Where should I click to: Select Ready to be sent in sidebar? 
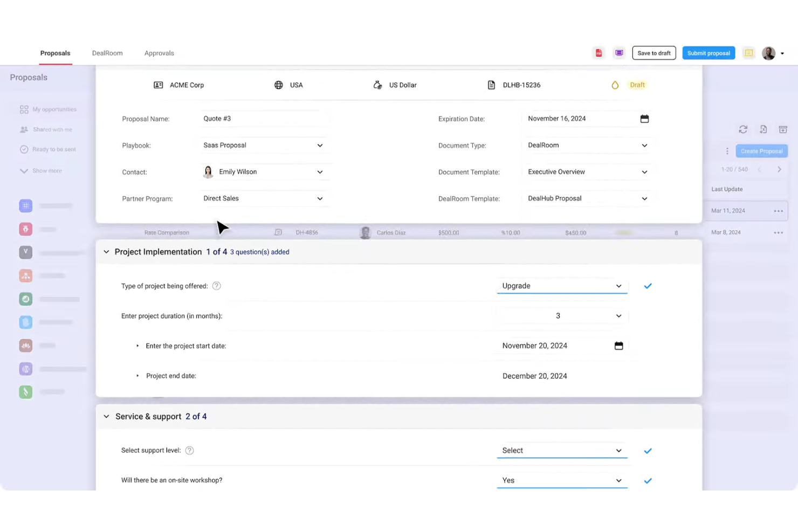[x=54, y=149]
